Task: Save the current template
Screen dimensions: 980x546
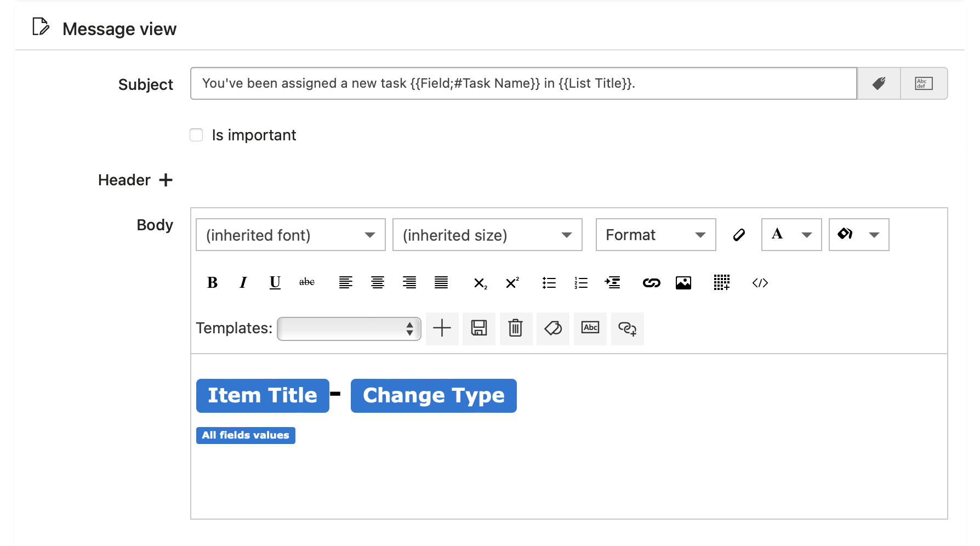Action: [478, 328]
